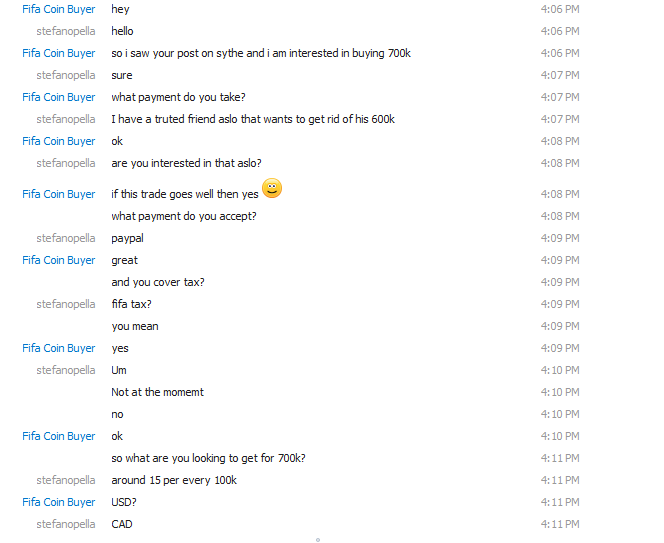Click the trusted friend 600k message
The image size is (664, 543).
(253, 119)
